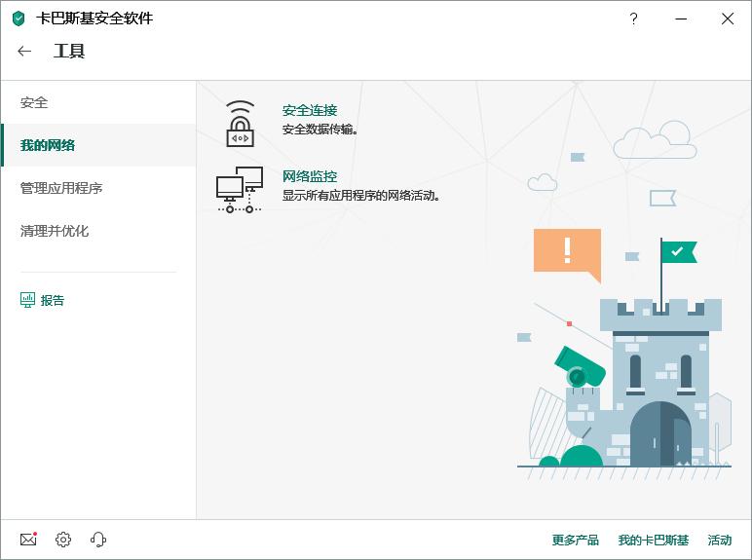The height and width of the screenshot is (560, 752).
Task: Switch to the 管理应用程序 tab
Action: [x=98, y=188]
